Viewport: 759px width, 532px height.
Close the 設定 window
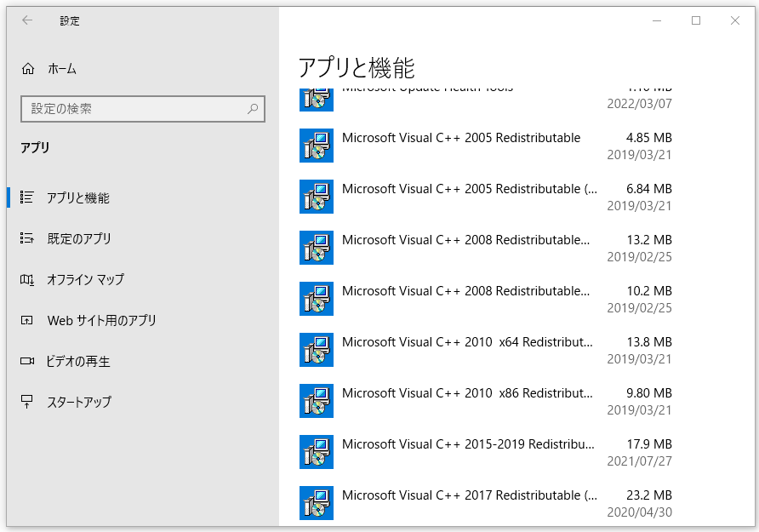[x=735, y=20]
